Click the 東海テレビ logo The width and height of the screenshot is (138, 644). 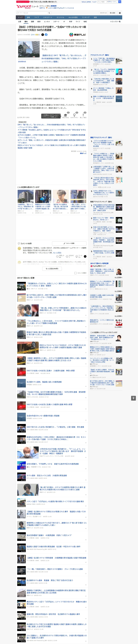click(x=77, y=35)
